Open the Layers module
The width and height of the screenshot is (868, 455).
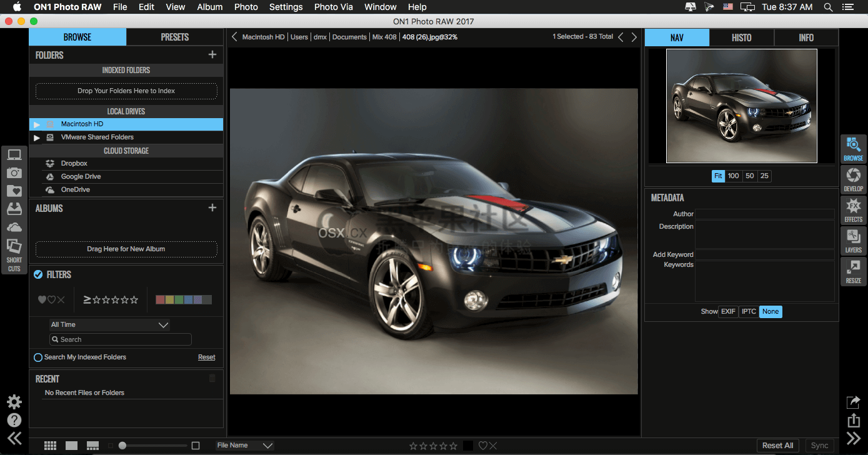pos(853,241)
